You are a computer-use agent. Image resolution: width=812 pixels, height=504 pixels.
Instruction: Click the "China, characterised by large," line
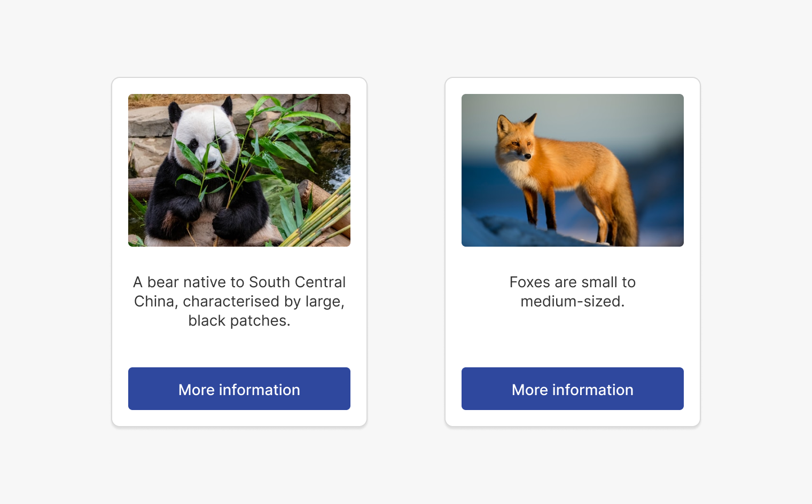239,301
